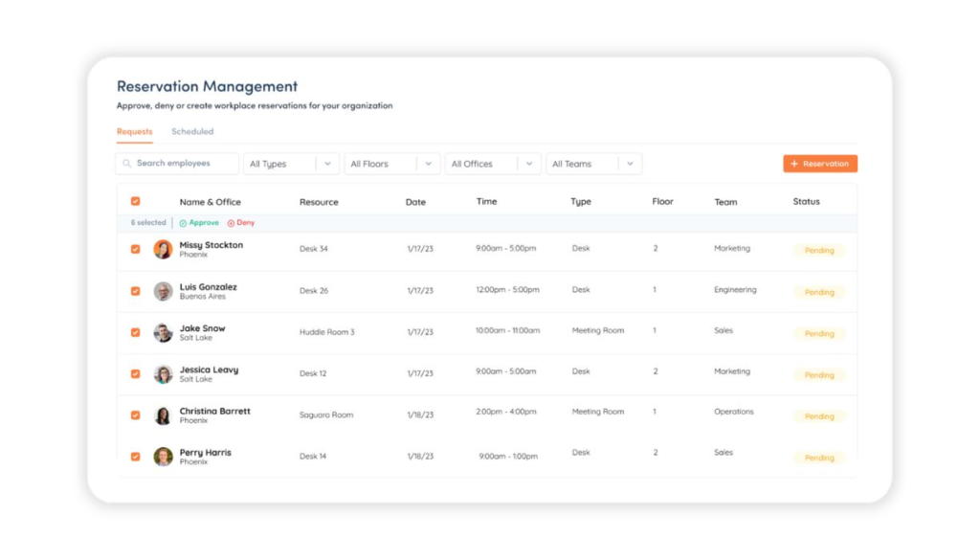Uncheck Jake Snow's row checkbox
Image resolution: width=980 pixels, height=560 pixels.
[x=136, y=332]
